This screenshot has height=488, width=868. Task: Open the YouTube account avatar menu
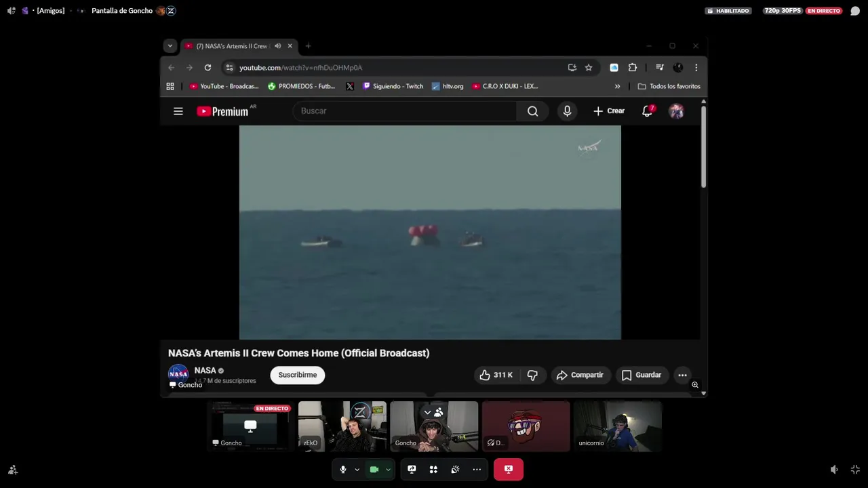(676, 111)
